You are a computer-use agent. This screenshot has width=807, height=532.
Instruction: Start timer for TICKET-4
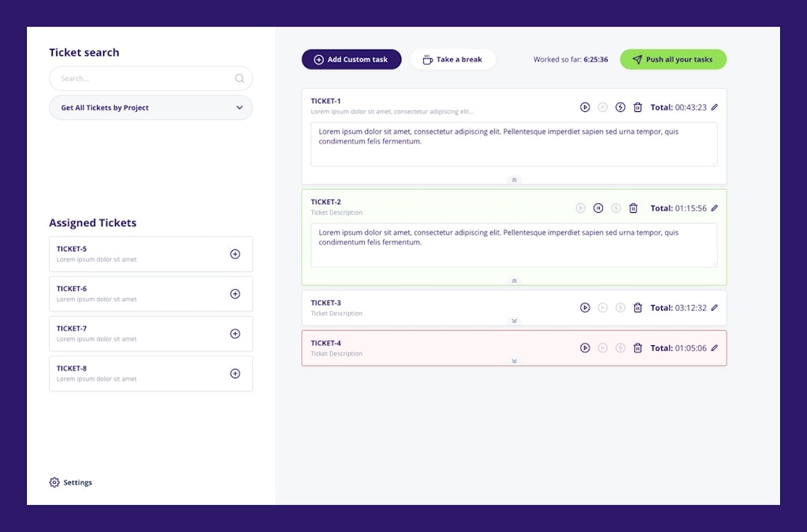(585, 348)
